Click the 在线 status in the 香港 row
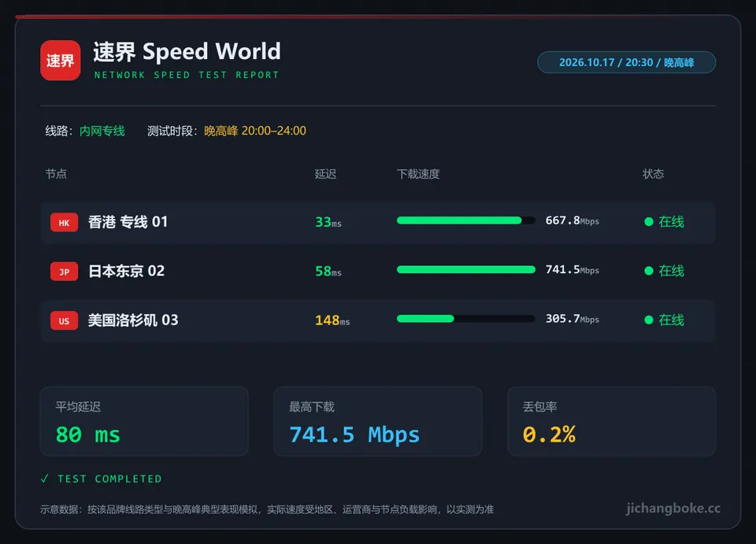The width and height of the screenshot is (756, 544). (x=671, y=222)
